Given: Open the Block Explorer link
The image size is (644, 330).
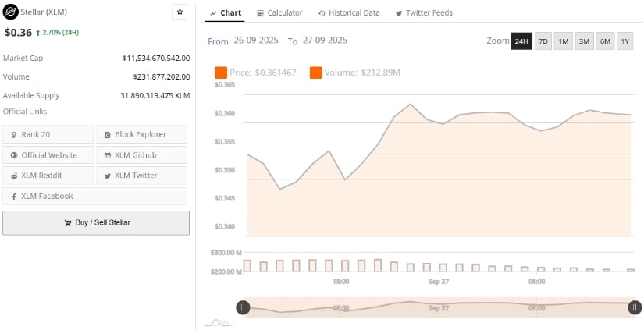Looking at the screenshot, I should click(x=142, y=134).
